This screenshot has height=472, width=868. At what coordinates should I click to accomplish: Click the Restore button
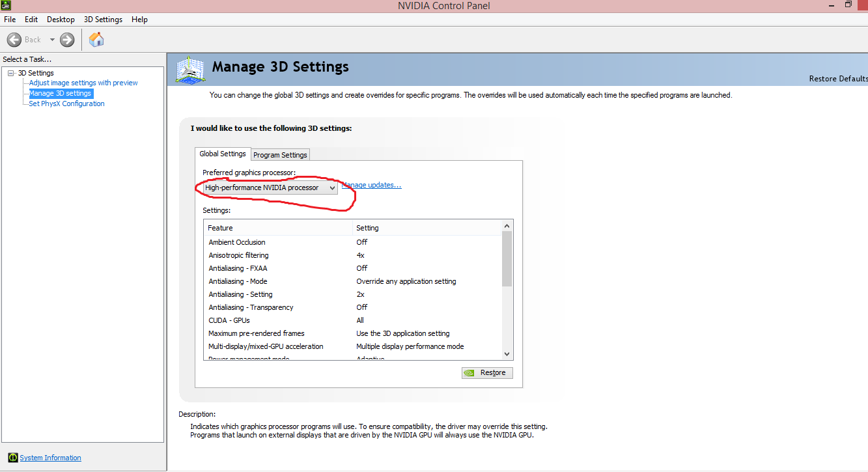[487, 373]
